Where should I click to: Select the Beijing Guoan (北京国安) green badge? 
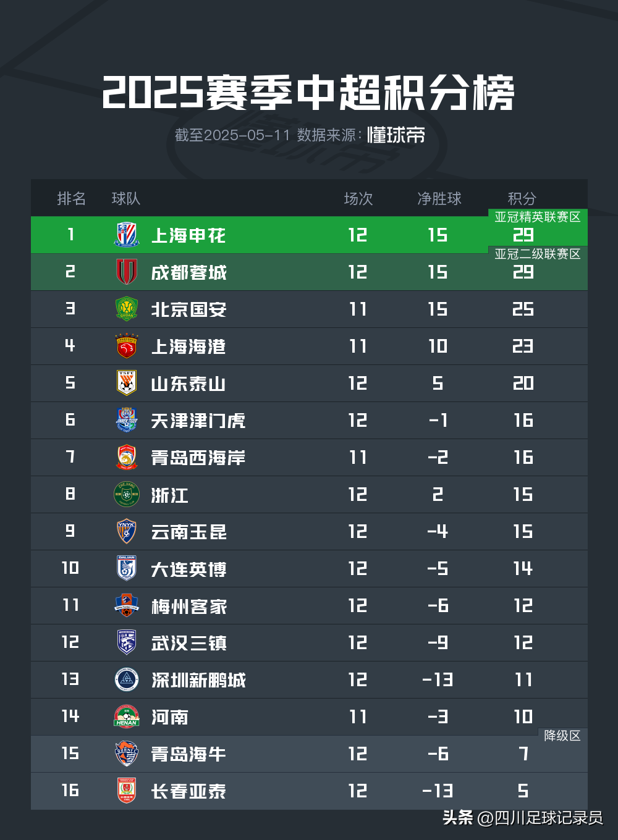[x=127, y=309]
